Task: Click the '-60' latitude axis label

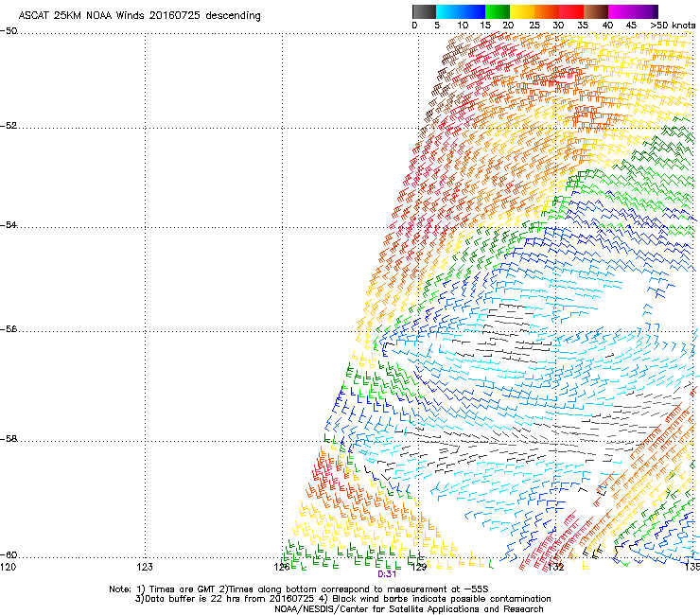Action: pos(9,555)
